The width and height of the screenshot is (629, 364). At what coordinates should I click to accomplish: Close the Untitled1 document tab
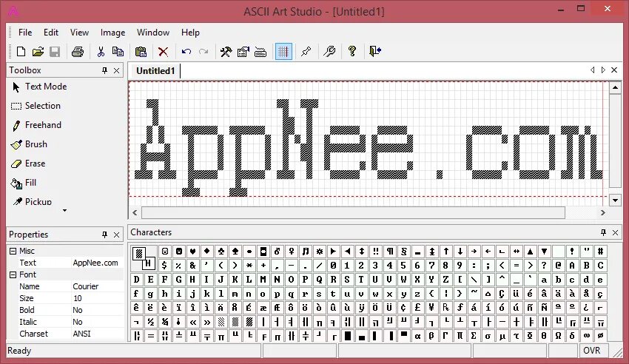(x=614, y=70)
